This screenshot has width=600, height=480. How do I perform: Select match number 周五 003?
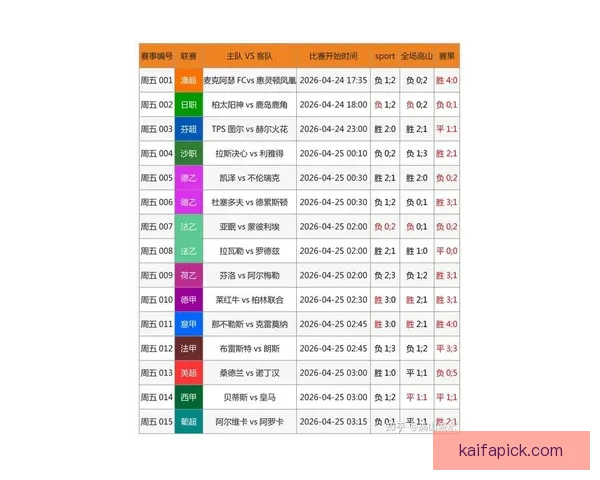157,129
